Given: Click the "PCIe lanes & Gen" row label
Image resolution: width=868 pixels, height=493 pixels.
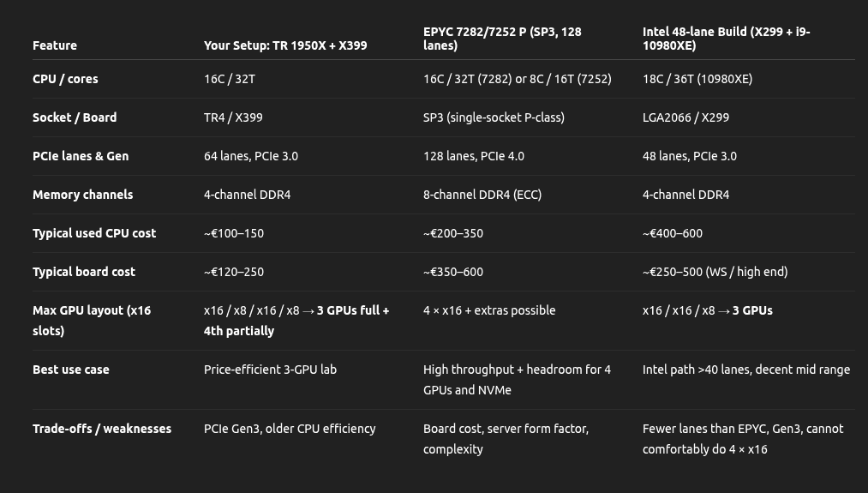Looking at the screenshot, I should (x=81, y=156).
